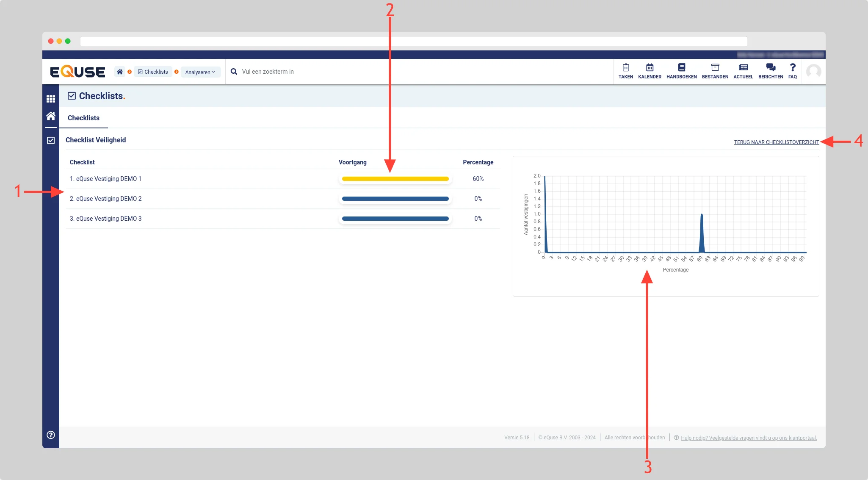
Task: Click the sidebar checklist checkbox icon
Action: (x=51, y=140)
